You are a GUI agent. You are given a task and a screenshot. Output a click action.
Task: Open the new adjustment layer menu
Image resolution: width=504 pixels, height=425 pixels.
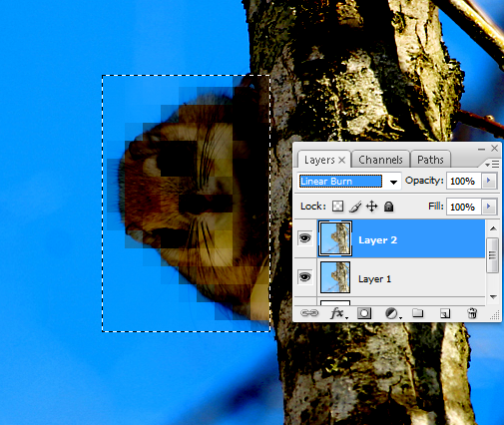(393, 313)
